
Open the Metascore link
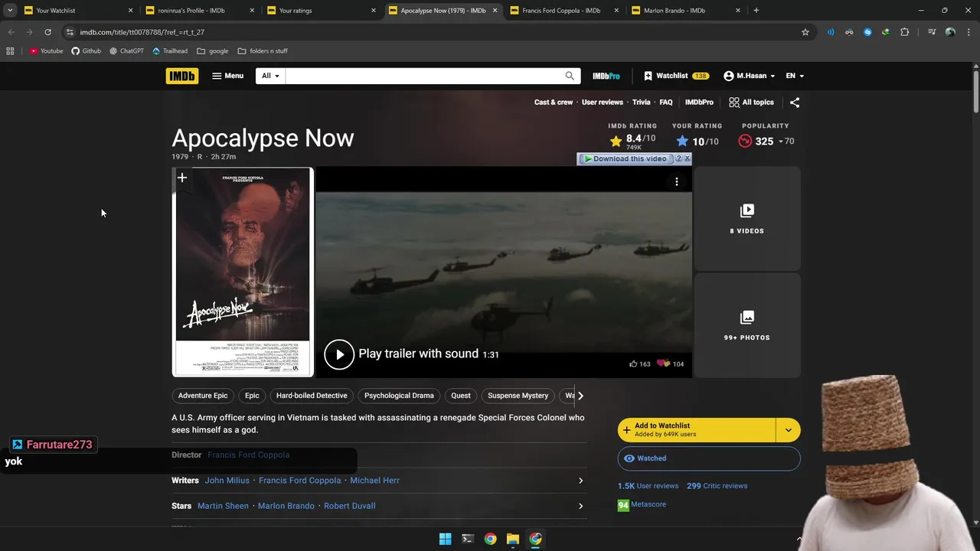tap(642, 505)
